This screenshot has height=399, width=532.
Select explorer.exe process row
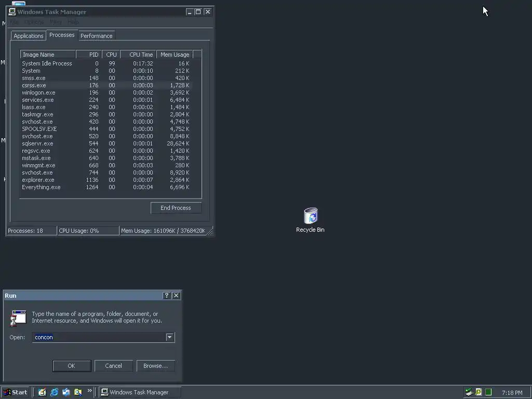106,180
